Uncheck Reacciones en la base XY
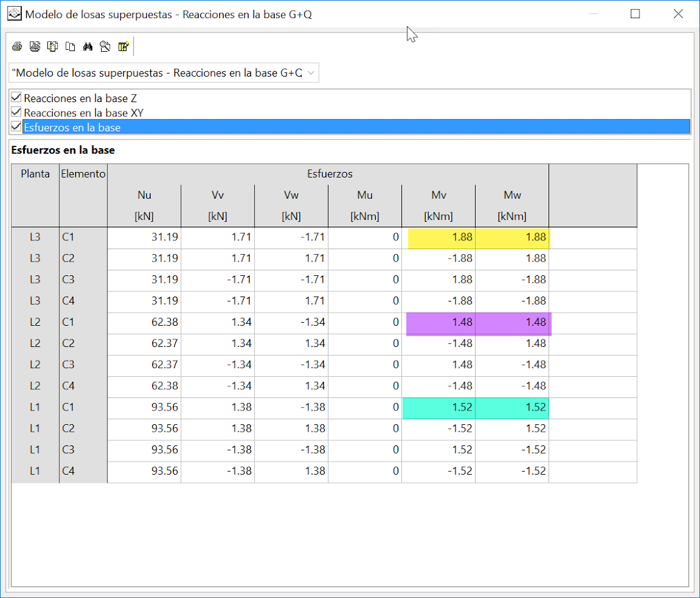 point(16,112)
